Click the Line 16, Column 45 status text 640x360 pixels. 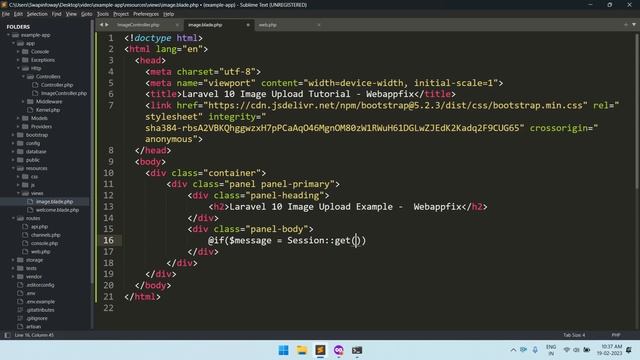coord(34,335)
